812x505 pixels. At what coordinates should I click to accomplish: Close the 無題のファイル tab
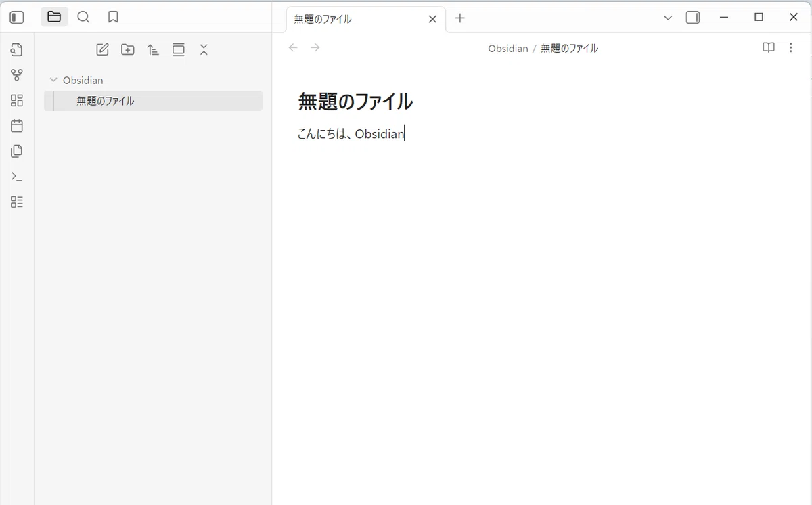tap(433, 19)
